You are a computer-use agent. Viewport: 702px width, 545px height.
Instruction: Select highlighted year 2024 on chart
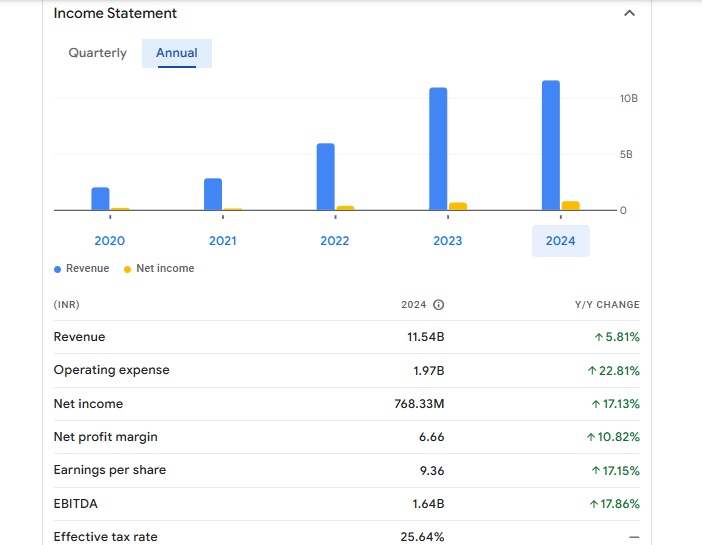pos(561,241)
